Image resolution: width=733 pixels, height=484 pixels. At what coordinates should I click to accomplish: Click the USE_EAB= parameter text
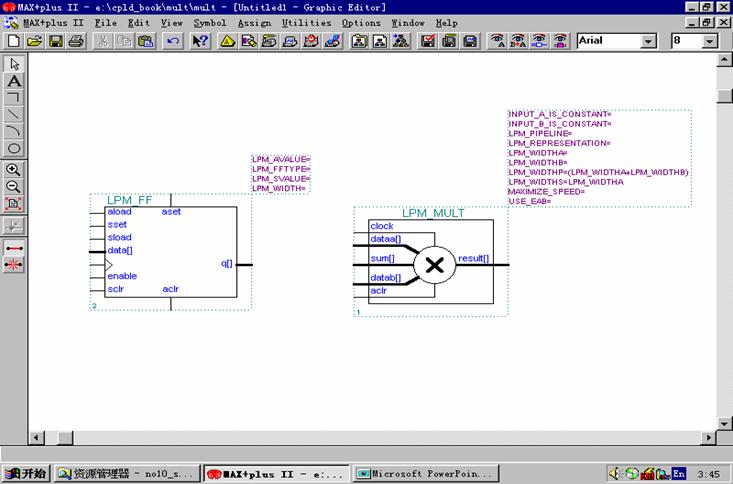click(530, 201)
